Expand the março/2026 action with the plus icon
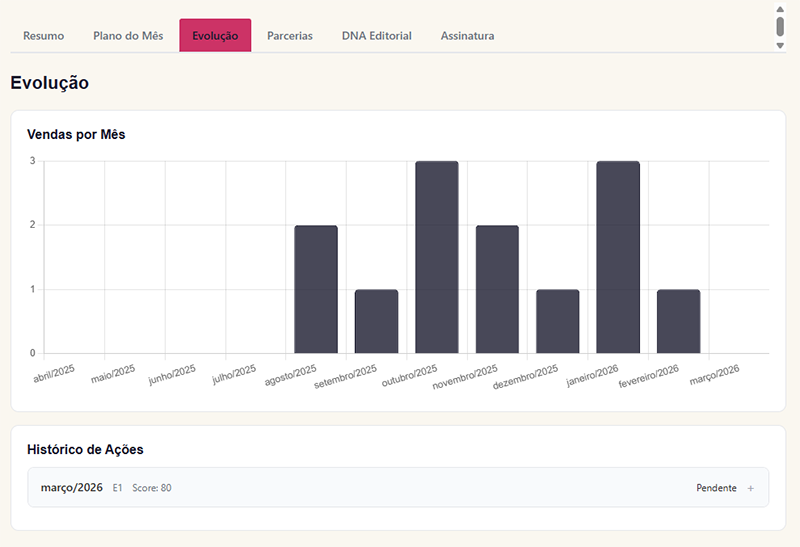Viewport: 800px width, 547px height. (x=750, y=488)
